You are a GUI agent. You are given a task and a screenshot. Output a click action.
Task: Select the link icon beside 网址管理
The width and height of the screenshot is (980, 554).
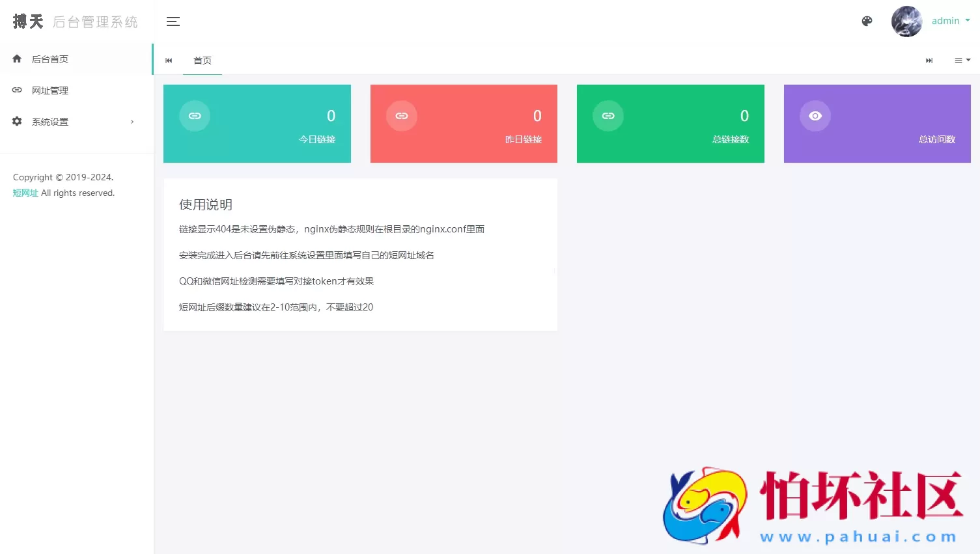pyautogui.click(x=16, y=90)
